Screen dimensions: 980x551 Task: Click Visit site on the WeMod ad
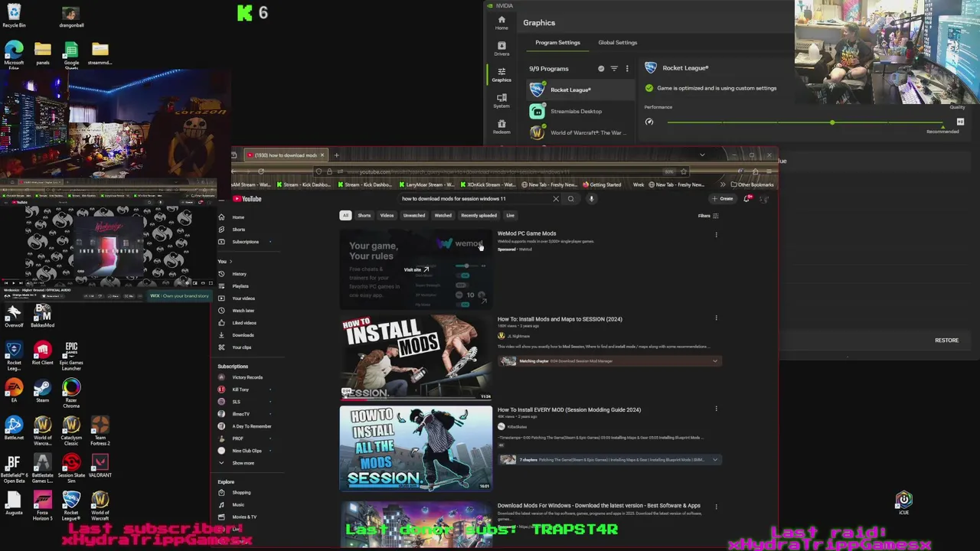tap(416, 269)
